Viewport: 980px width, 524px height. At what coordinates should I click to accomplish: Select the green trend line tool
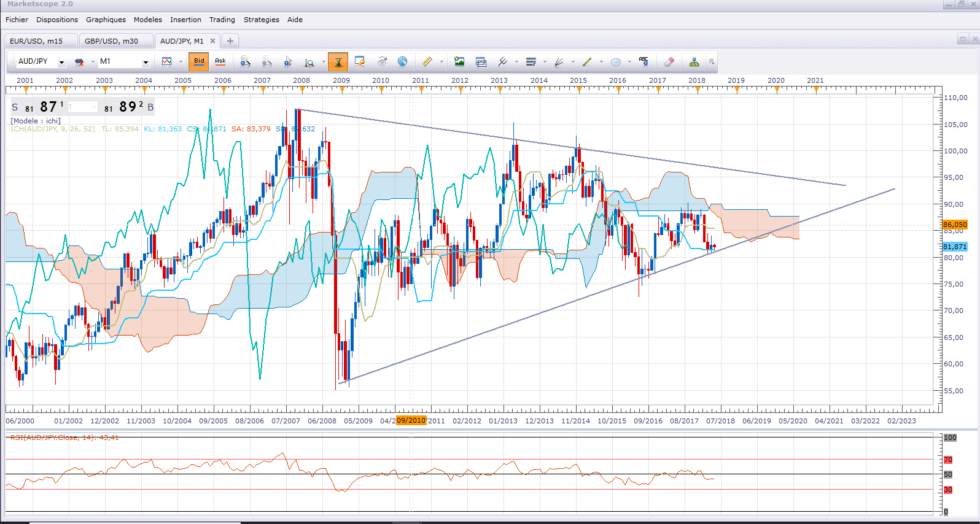(587, 62)
